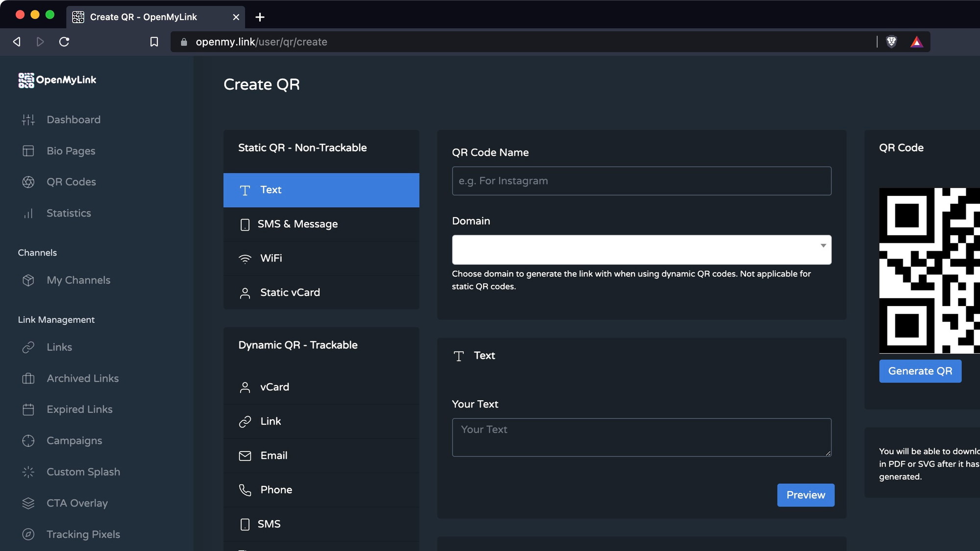This screenshot has height=551, width=980.
Task: Open Statistics page
Action: [69, 214]
